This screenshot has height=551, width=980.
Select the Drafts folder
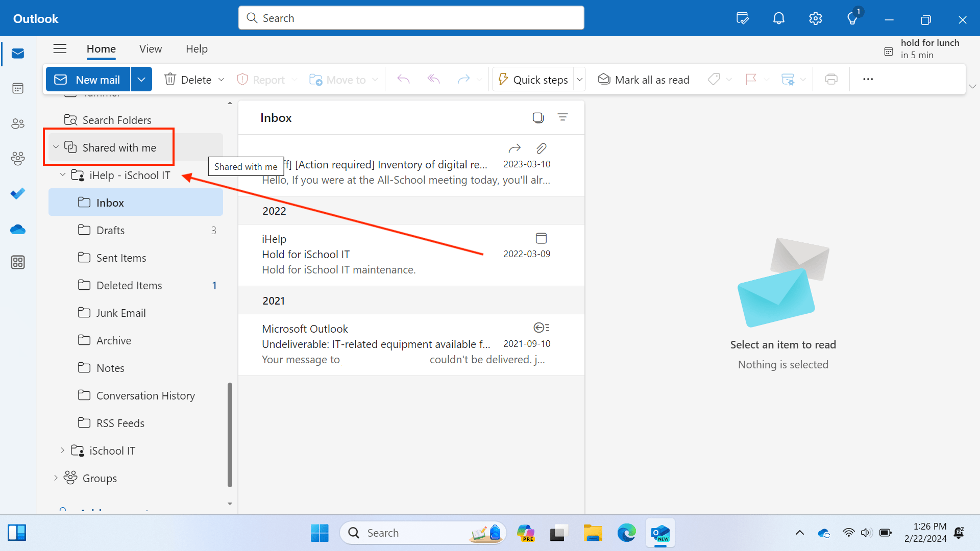tap(136, 230)
